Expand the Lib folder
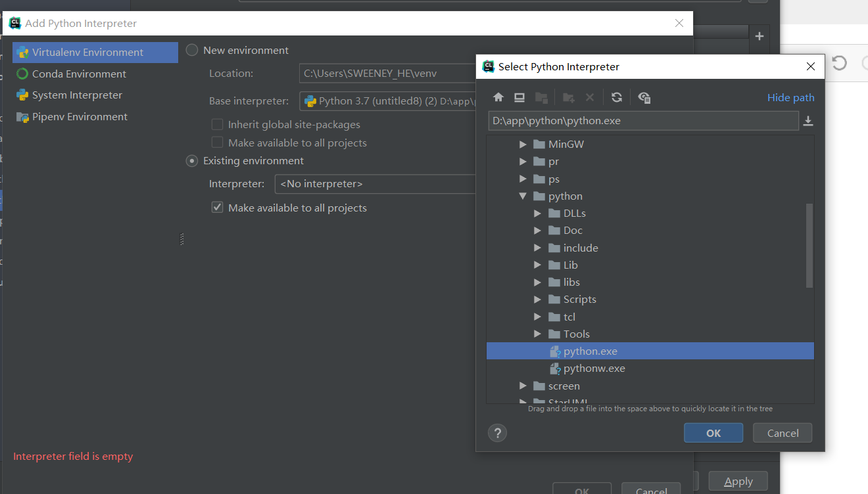This screenshot has width=868, height=494. click(537, 265)
